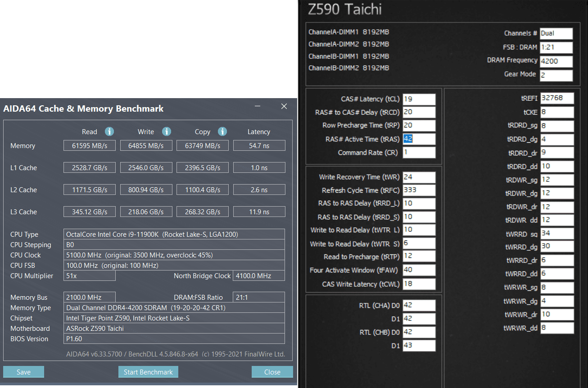Viewport: 588px width, 388px height.
Task: Click the tWTR_L input field
Action: click(x=419, y=230)
